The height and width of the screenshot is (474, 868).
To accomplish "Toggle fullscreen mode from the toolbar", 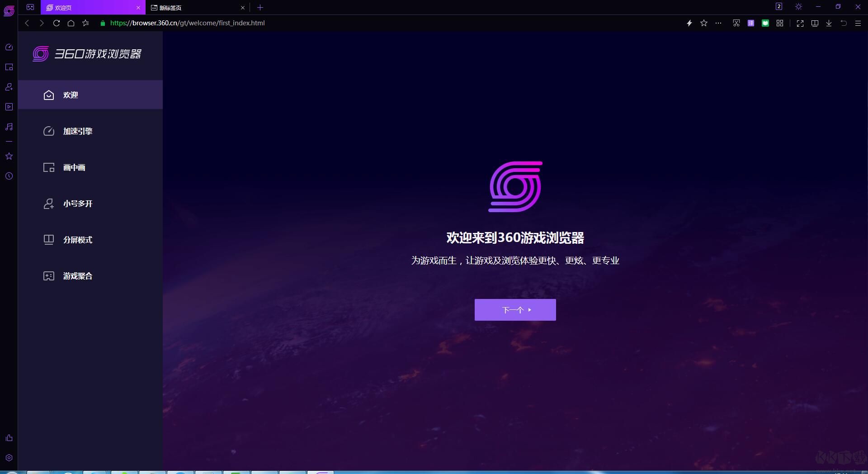I will pyautogui.click(x=800, y=23).
